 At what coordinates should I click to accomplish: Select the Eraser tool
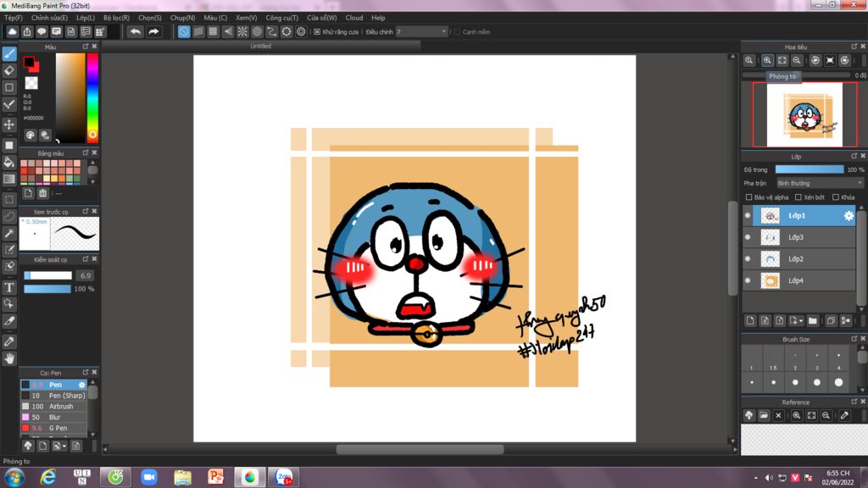(x=8, y=70)
